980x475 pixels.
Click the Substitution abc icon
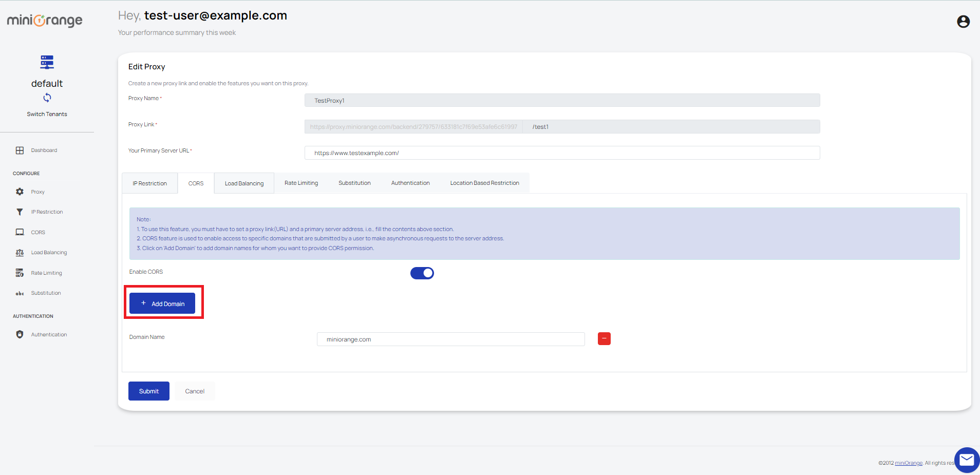(x=20, y=293)
